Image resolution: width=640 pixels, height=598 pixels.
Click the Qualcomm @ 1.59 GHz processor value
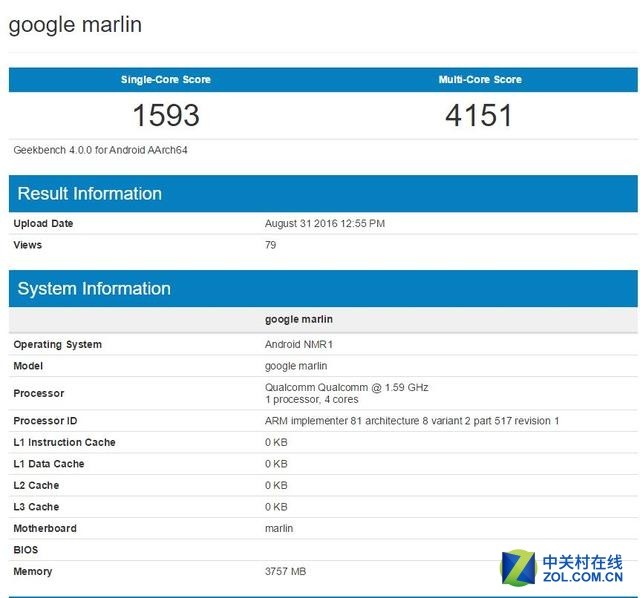tap(346, 388)
